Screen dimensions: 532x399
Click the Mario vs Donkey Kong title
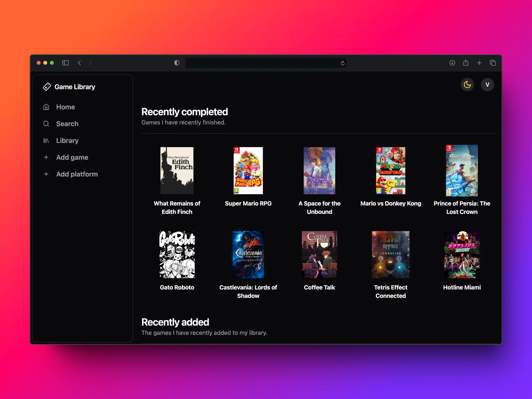coord(390,203)
